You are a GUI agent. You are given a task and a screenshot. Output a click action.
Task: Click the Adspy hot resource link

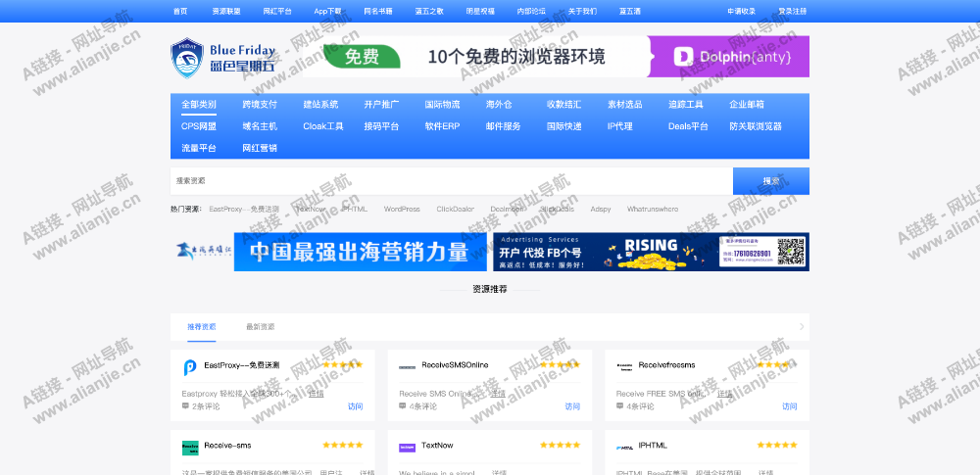click(x=601, y=210)
